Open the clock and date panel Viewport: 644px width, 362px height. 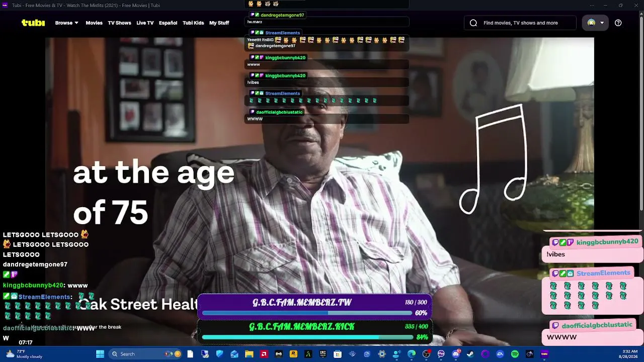(x=630, y=354)
